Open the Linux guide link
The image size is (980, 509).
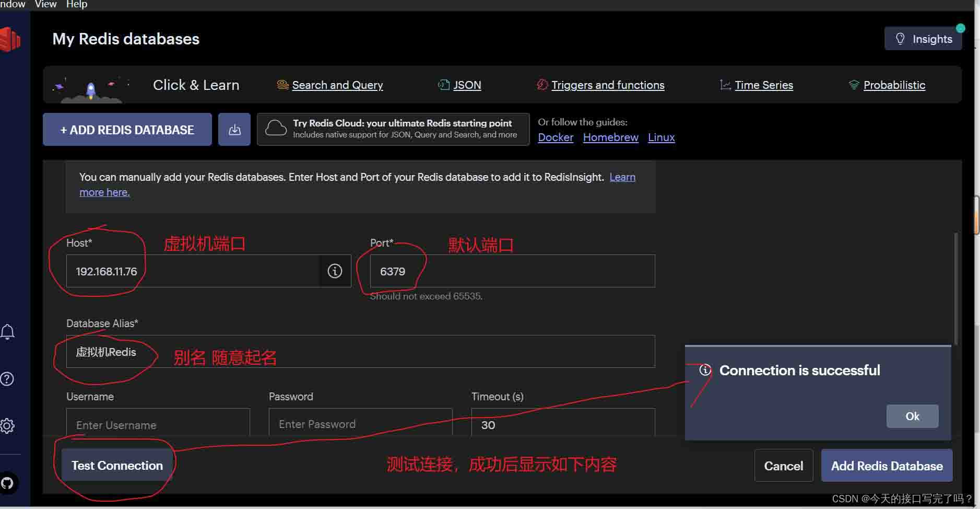[x=661, y=137]
